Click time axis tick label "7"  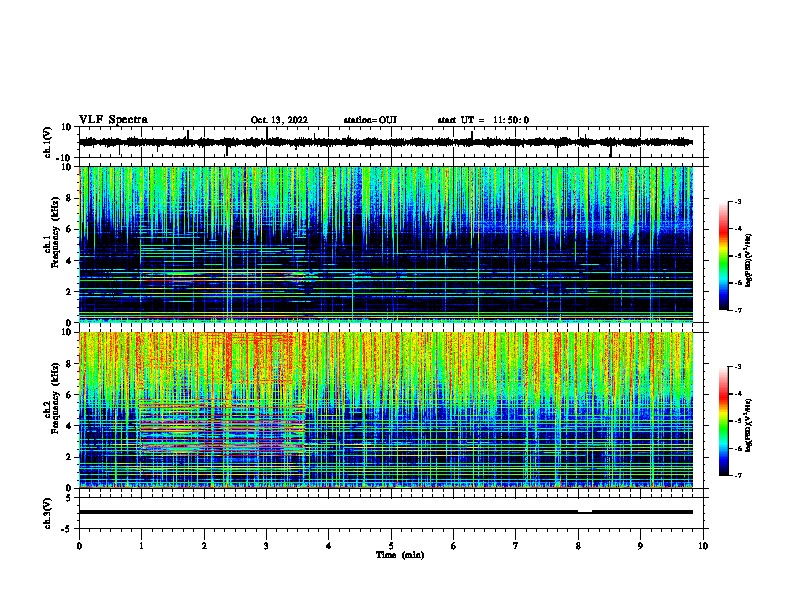(516, 546)
